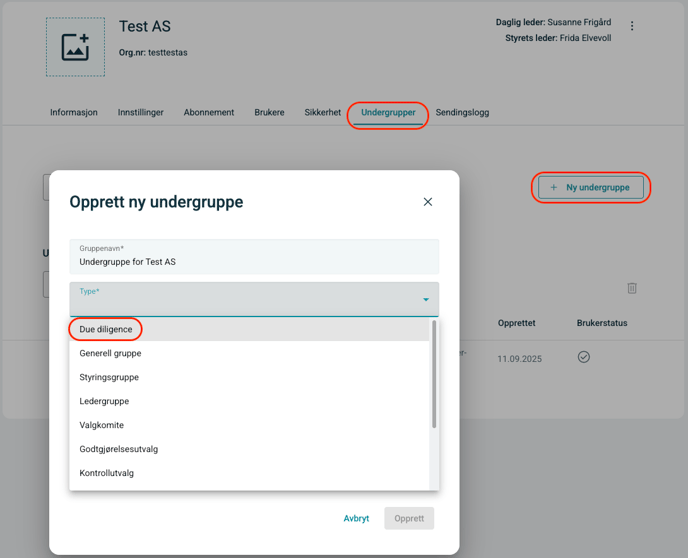Screen dimensions: 688x558
Task: Switch to the Informasjon tab
Action: (x=74, y=113)
